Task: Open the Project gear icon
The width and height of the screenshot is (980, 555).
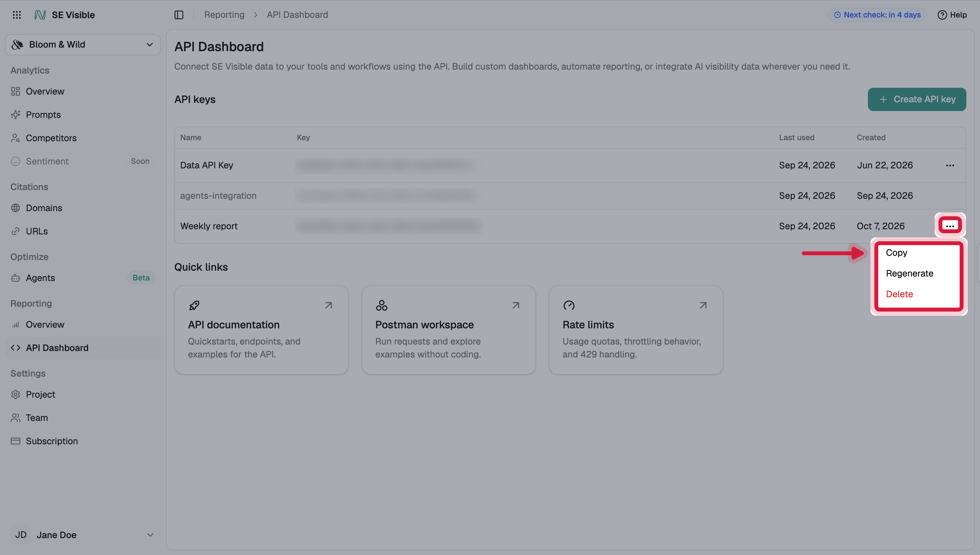Action: click(16, 394)
